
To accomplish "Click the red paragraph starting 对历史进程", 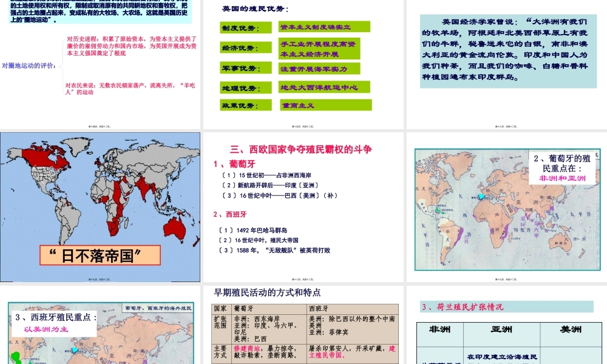I will (132, 46).
